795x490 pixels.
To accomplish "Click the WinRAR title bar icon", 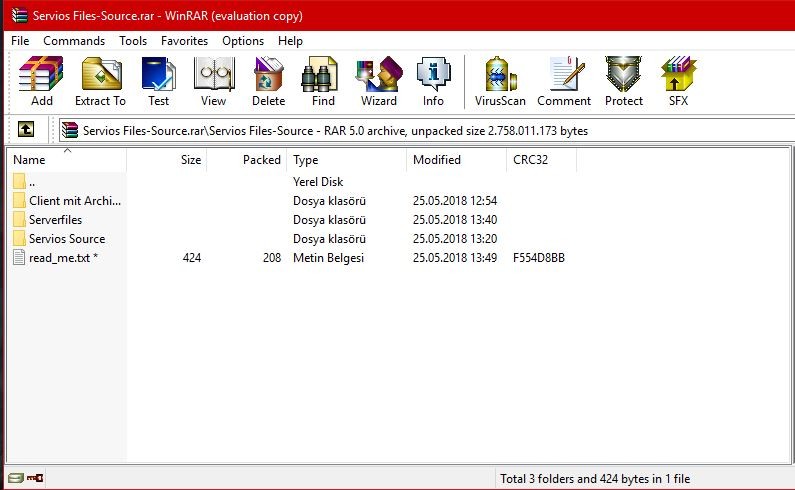I will point(20,15).
